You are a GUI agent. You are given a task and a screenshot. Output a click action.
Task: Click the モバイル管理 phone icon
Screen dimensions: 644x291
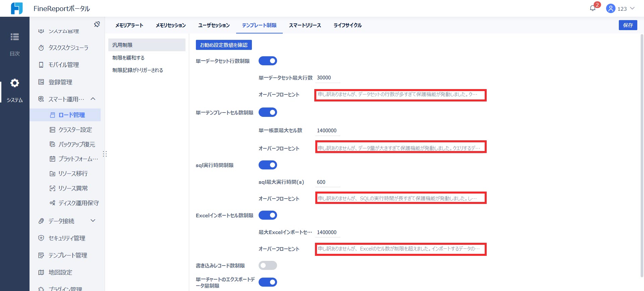(x=41, y=65)
